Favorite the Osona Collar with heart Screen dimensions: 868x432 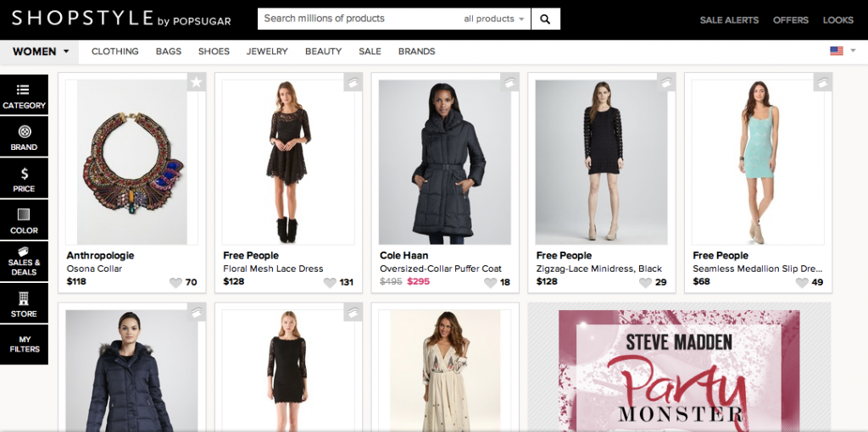[175, 283]
